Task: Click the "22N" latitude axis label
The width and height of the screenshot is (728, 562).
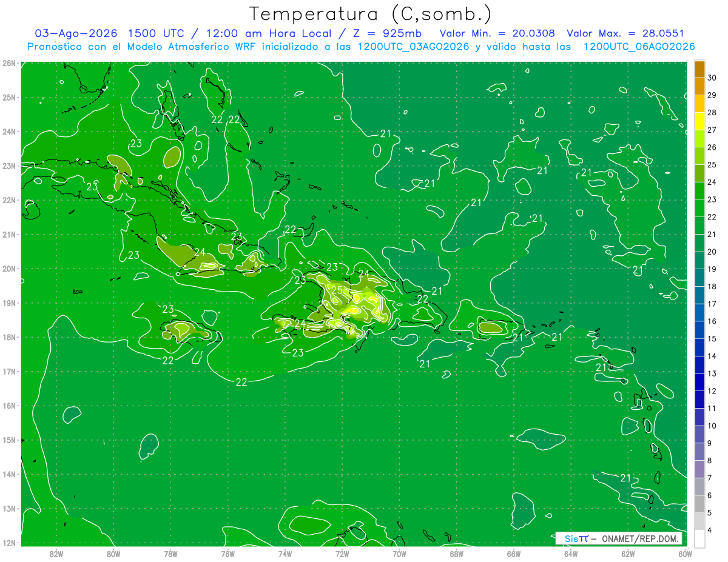Action: (8, 200)
